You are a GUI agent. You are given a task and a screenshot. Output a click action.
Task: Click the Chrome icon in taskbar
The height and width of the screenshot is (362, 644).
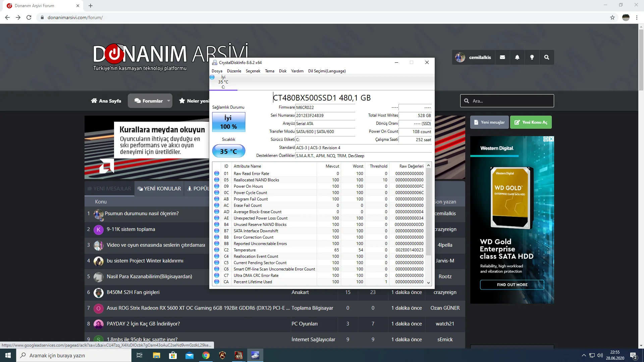206,355
